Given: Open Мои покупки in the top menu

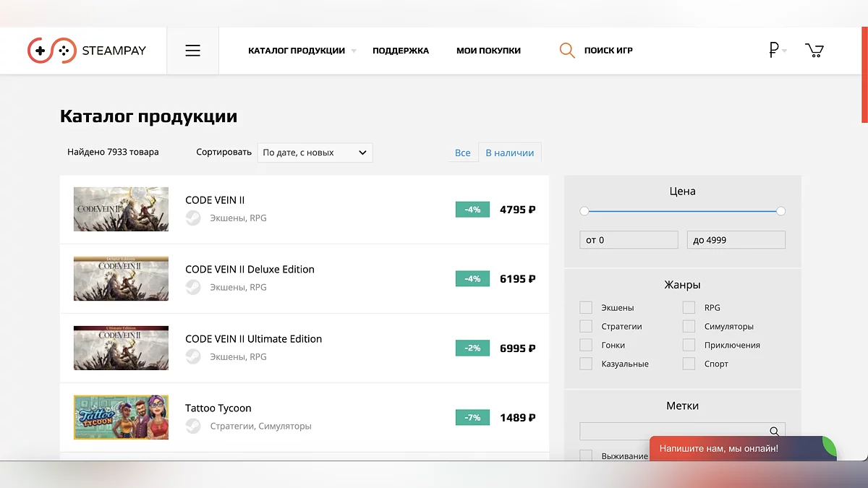Looking at the screenshot, I should 488,51.
